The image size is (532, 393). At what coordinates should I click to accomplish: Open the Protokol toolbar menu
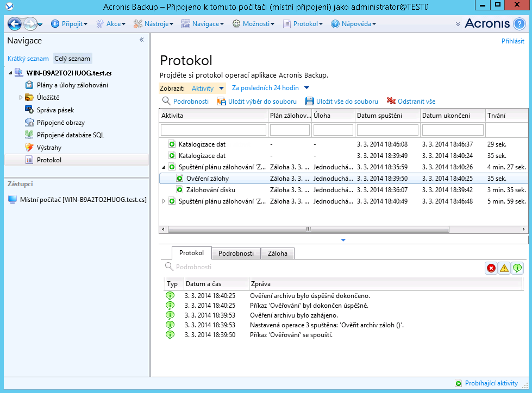coord(303,24)
